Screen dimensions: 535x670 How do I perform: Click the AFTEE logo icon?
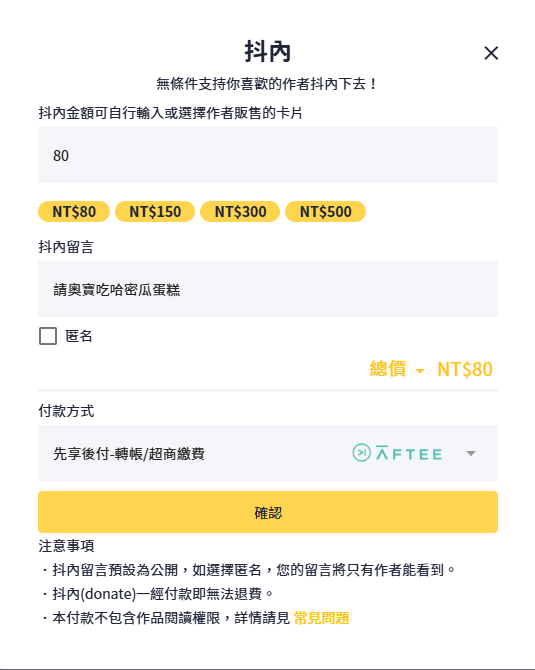click(397, 453)
